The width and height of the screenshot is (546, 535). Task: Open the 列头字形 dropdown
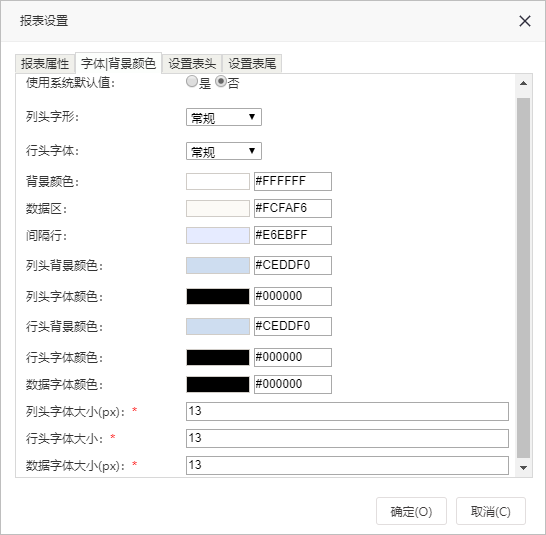224,117
